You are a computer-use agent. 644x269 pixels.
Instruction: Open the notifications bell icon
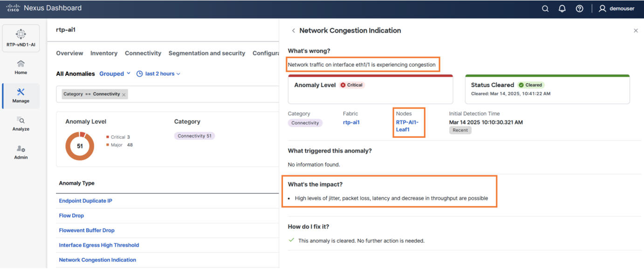pyautogui.click(x=562, y=8)
